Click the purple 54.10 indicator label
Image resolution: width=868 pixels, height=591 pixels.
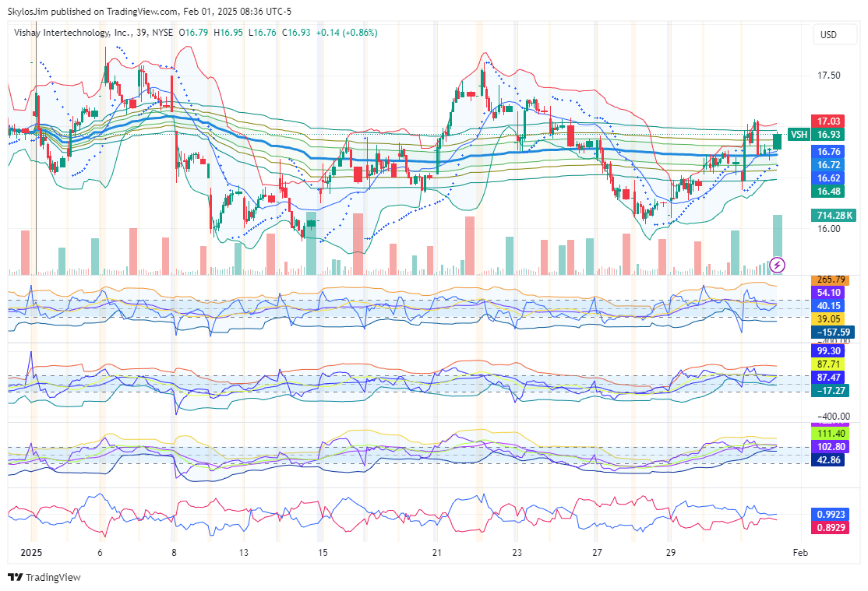(828, 293)
